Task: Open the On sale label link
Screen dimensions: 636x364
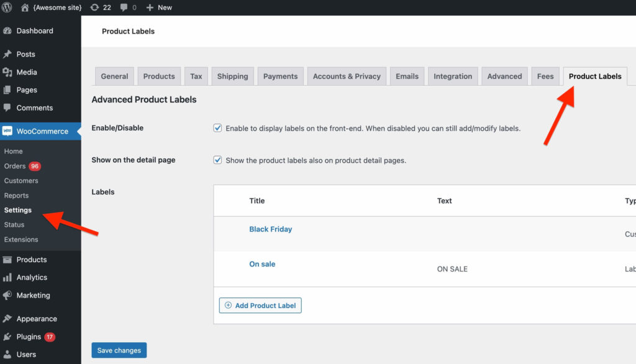Action: pos(262,264)
